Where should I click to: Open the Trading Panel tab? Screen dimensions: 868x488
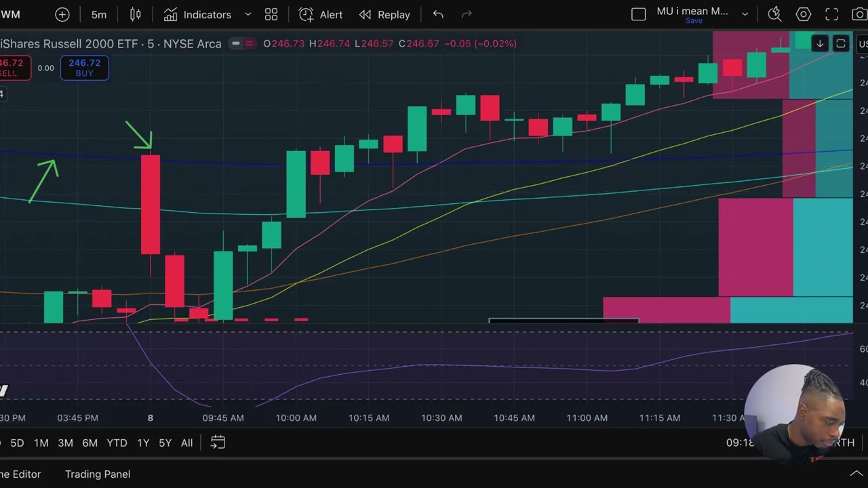pos(98,474)
